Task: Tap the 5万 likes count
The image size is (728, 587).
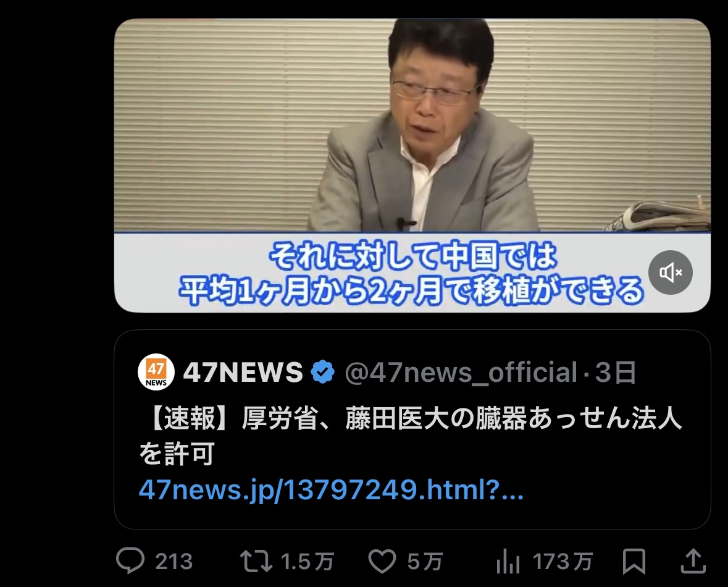Action: click(x=425, y=562)
